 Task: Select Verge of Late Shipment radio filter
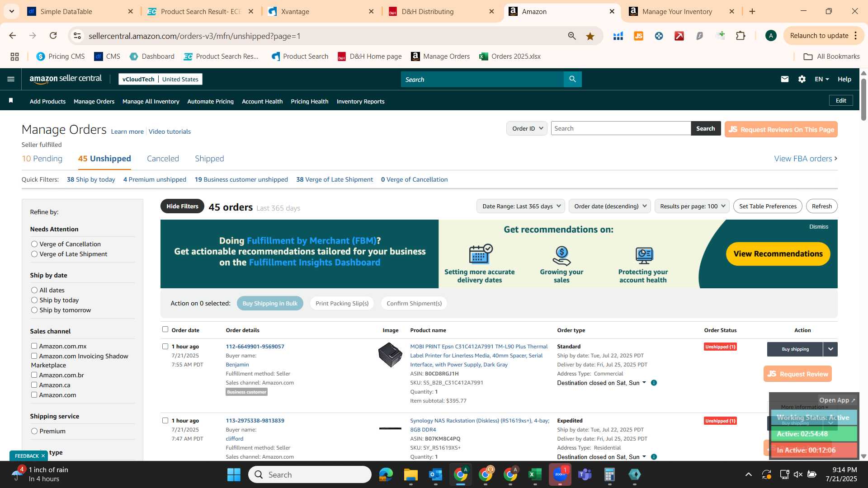click(x=34, y=254)
